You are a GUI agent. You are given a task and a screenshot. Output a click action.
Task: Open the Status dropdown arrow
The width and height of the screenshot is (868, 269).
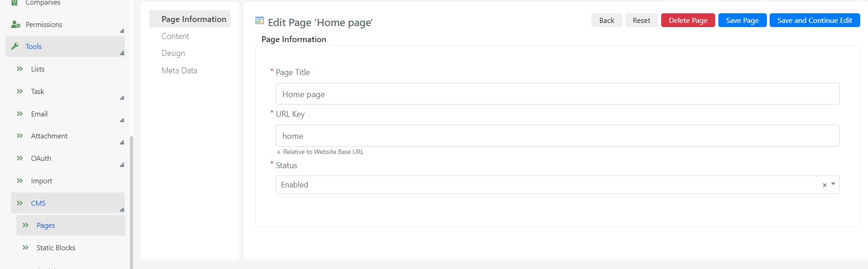point(833,184)
